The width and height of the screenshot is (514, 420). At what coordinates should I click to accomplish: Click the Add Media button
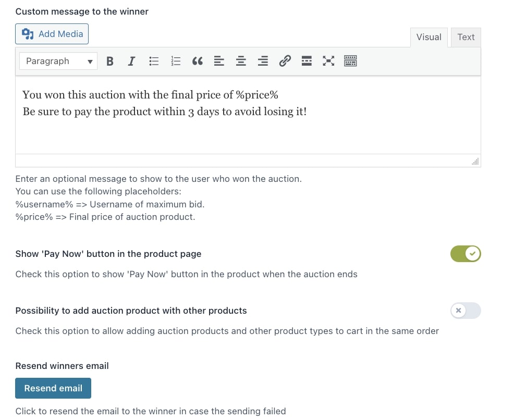tap(52, 34)
